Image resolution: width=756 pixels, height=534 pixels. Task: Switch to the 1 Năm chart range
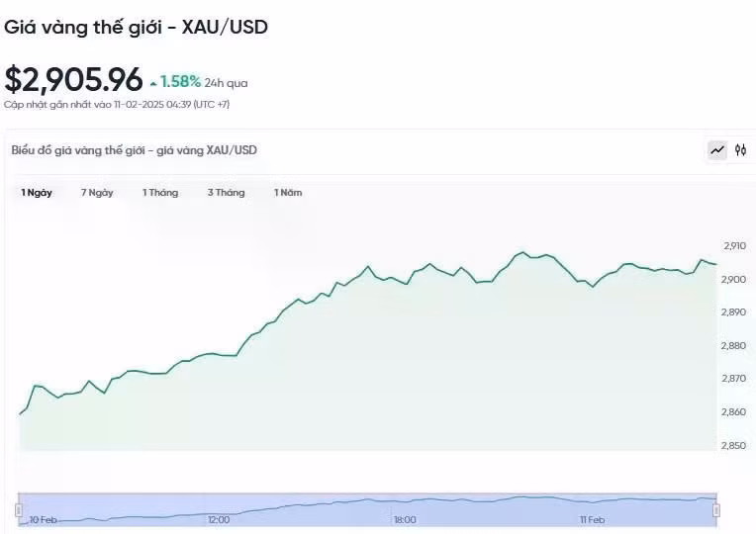288,193
